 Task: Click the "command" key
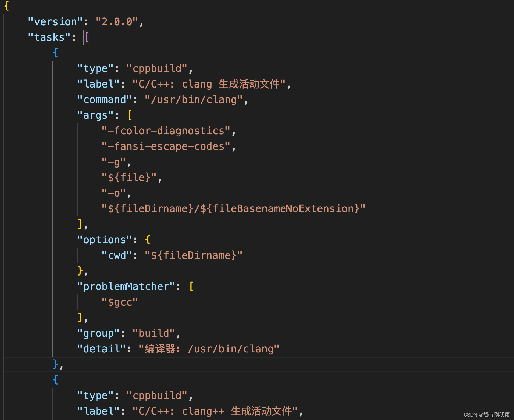104,100
